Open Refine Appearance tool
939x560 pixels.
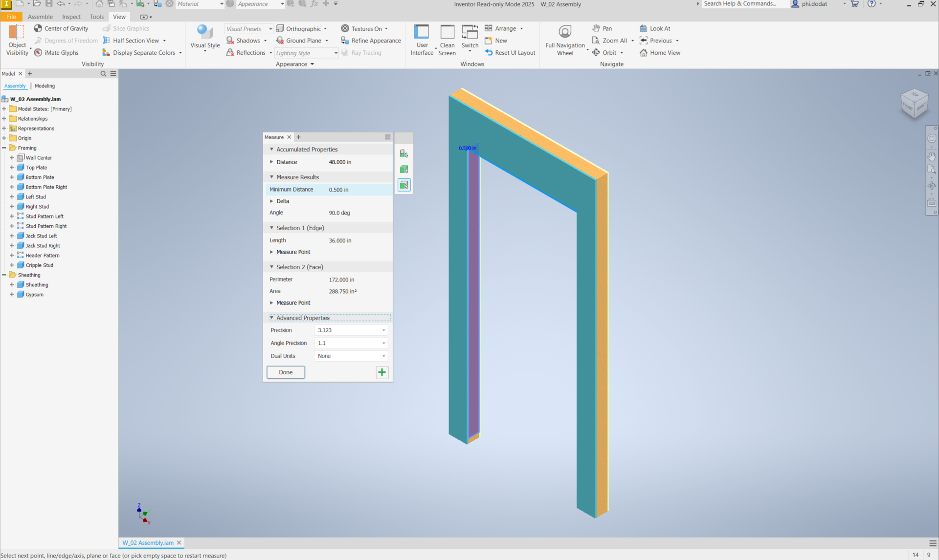371,41
